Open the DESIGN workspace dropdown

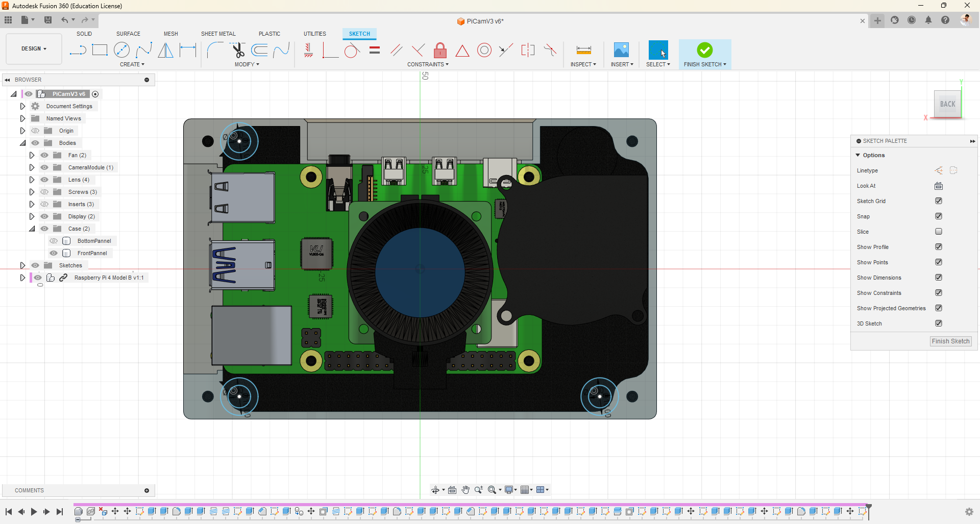(34, 49)
